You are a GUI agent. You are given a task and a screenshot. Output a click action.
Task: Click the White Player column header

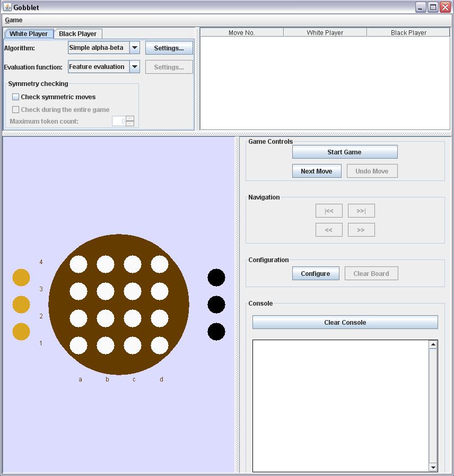click(x=325, y=32)
